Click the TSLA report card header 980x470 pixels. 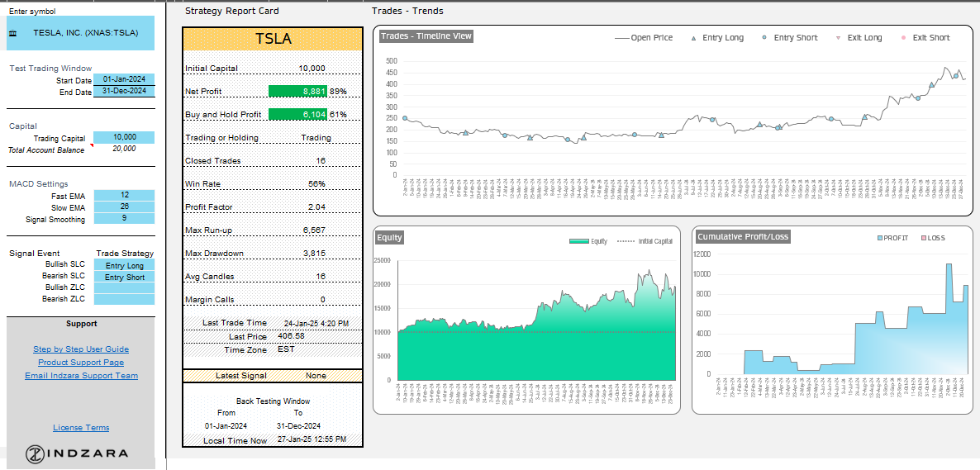(x=273, y=39)
